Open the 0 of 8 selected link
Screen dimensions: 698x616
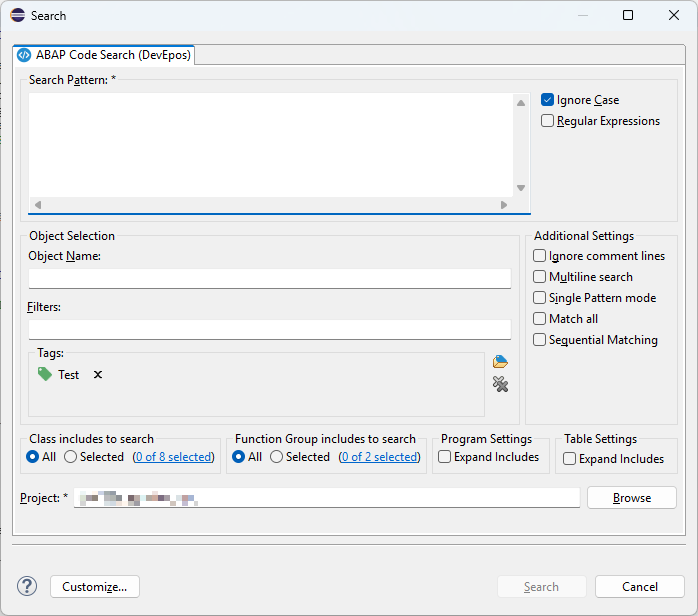pos(174,457)
